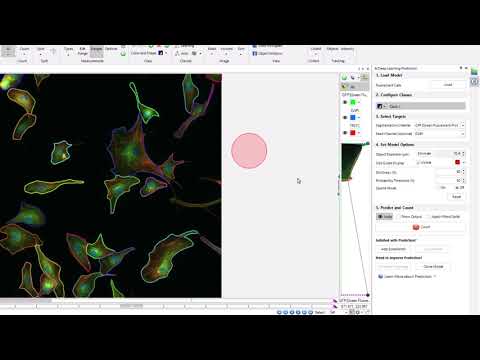This screenshot has width=480, height=360.
Task: Open the blue channel color swatch
Action: click(x=353, y=117)
